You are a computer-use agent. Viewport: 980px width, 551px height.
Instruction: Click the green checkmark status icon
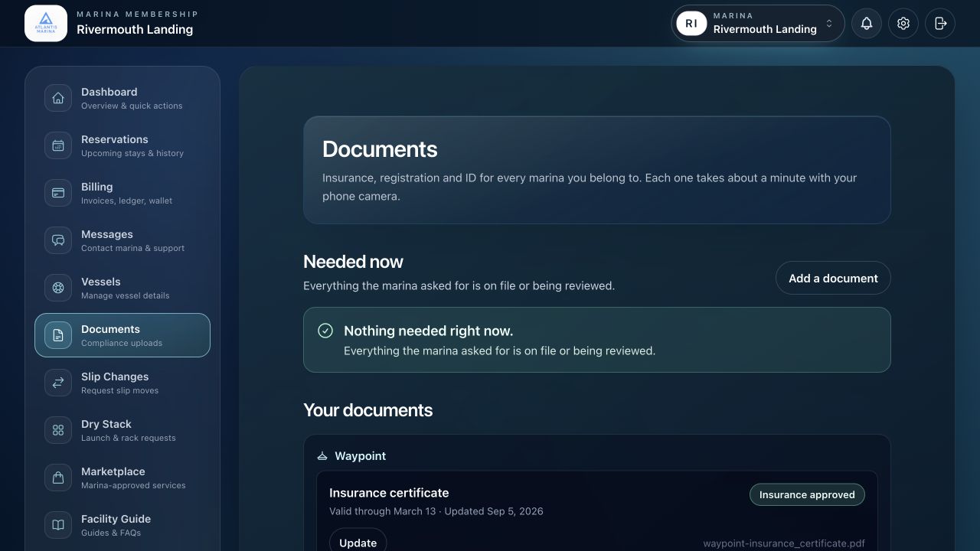point(325,331)
